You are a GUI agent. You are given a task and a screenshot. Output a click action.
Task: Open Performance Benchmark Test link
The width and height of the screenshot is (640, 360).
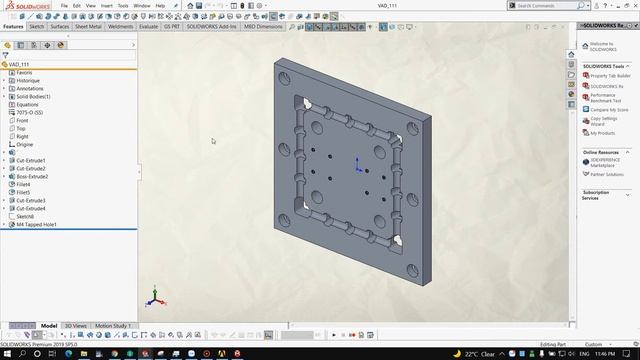[606, 98]
